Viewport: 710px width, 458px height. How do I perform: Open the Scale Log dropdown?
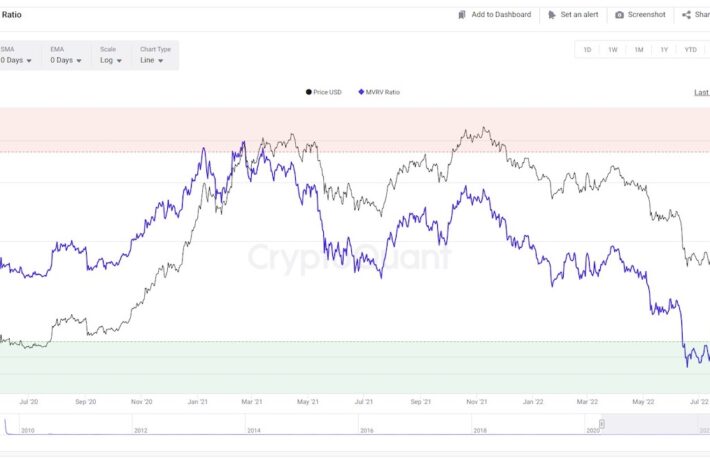pos(111,60)
